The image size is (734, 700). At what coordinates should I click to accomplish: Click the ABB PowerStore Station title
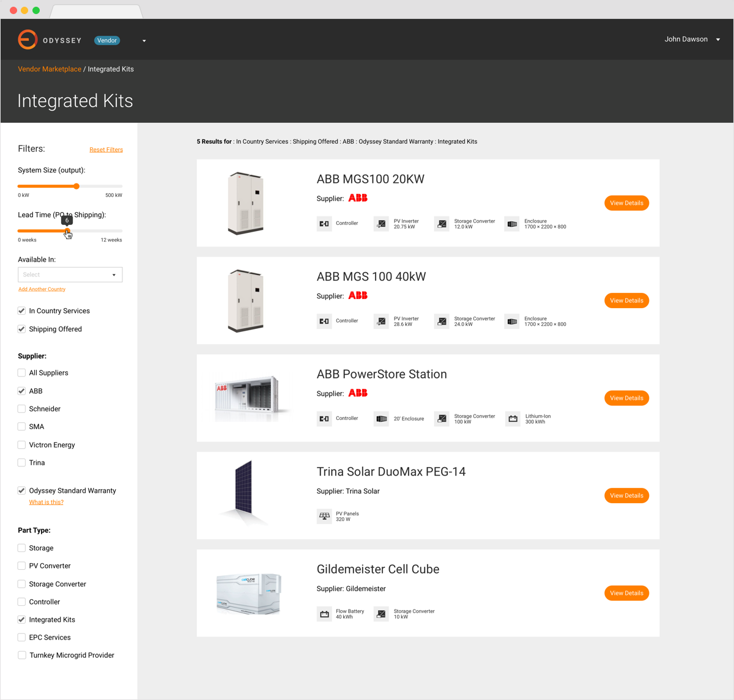click(382, 374)
